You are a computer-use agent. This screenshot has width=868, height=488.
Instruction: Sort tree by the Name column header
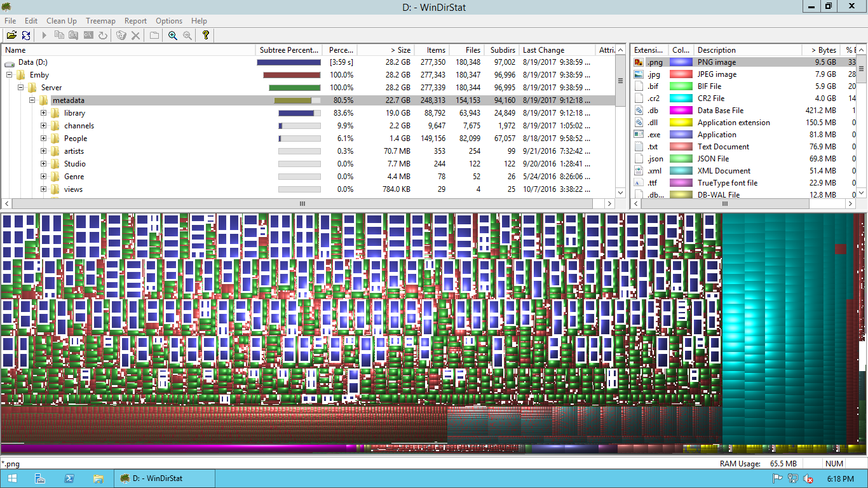click(128, 50)
